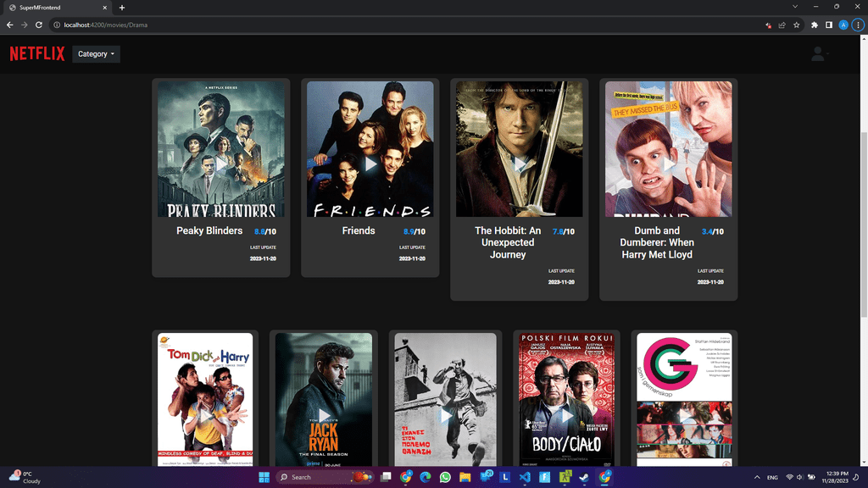Image resolution: width=868 pixels, height=488 pixels.
Task: Switch to the SuperMFrontend tab
Action: click(x=58, y=8)
